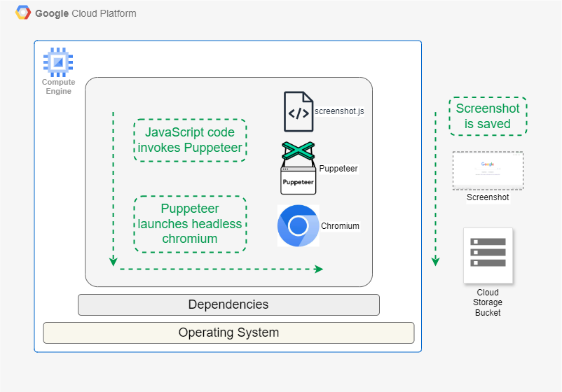
Task: Select the Compute Engine icon
Action: (x=58, y=62)
